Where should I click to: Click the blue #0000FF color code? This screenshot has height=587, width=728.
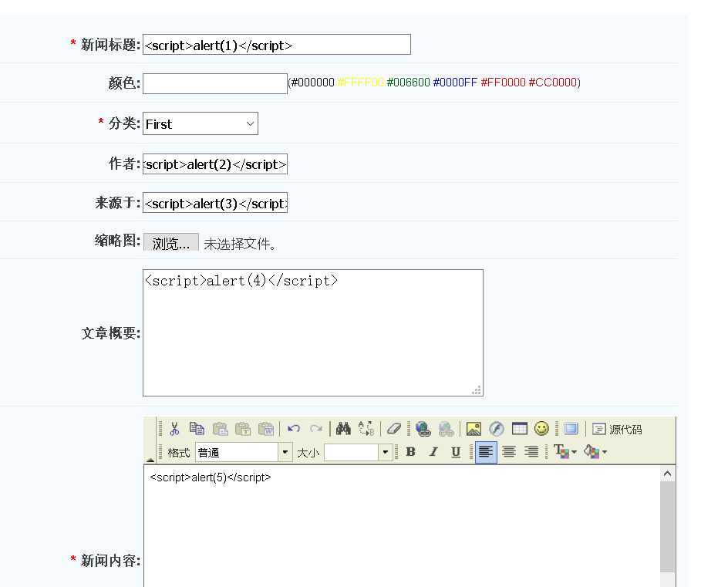[455, 83]
